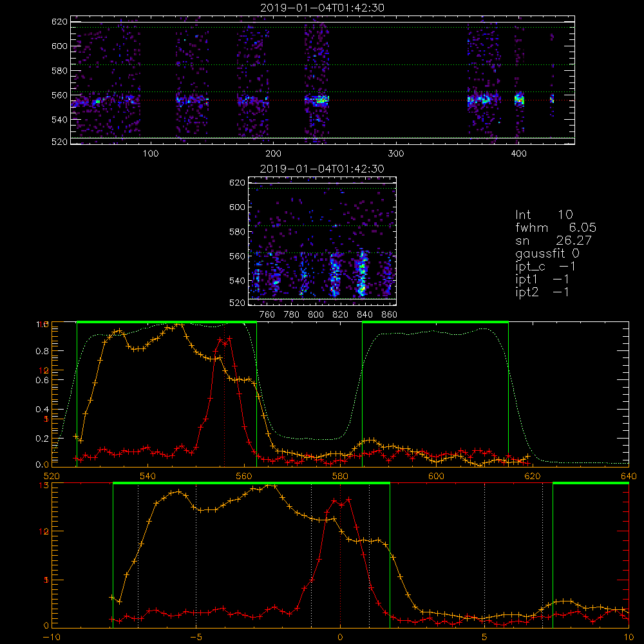Click the title of the wide top spectrogram
644x644 pixels.
(322, 8)
